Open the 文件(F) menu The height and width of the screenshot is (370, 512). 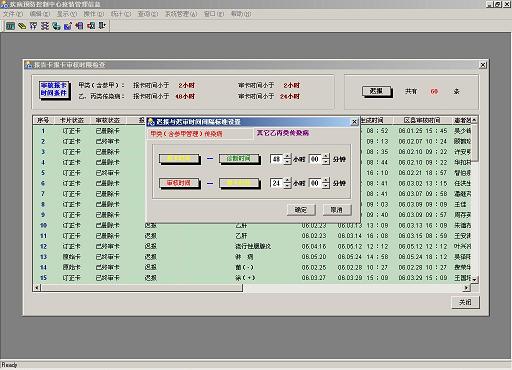coord(13,14)
